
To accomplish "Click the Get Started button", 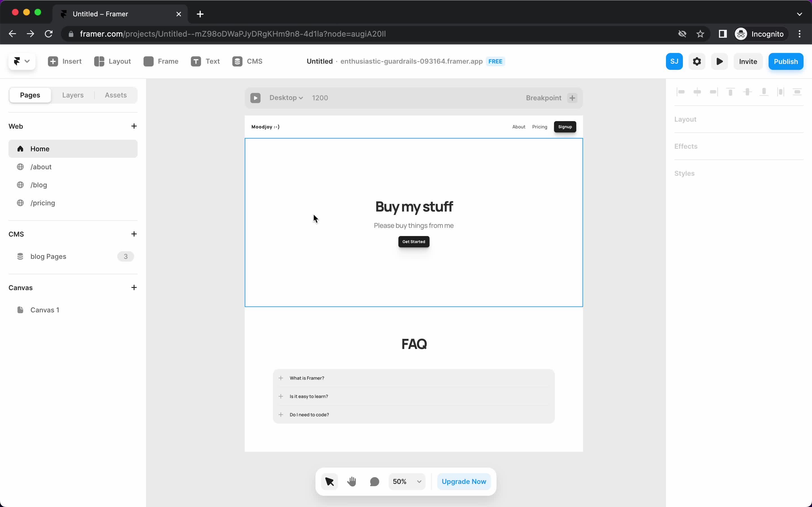I will [414, 241].
